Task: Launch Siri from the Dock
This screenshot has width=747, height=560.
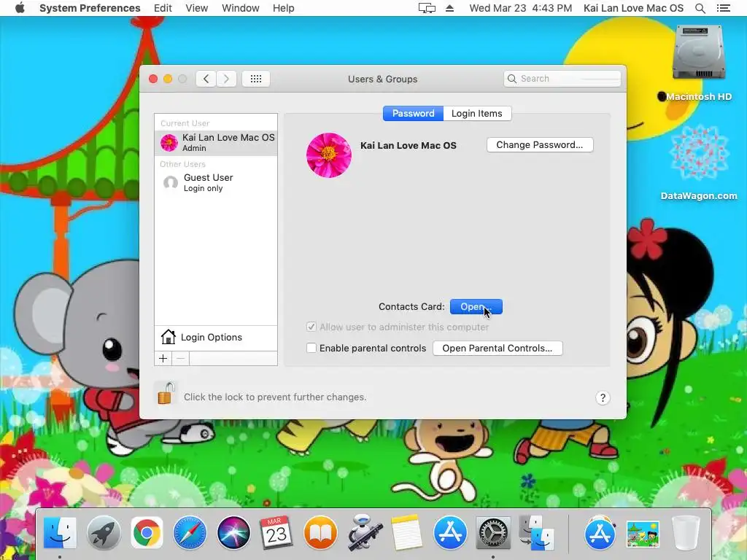Action: click(x=233, y=532)
